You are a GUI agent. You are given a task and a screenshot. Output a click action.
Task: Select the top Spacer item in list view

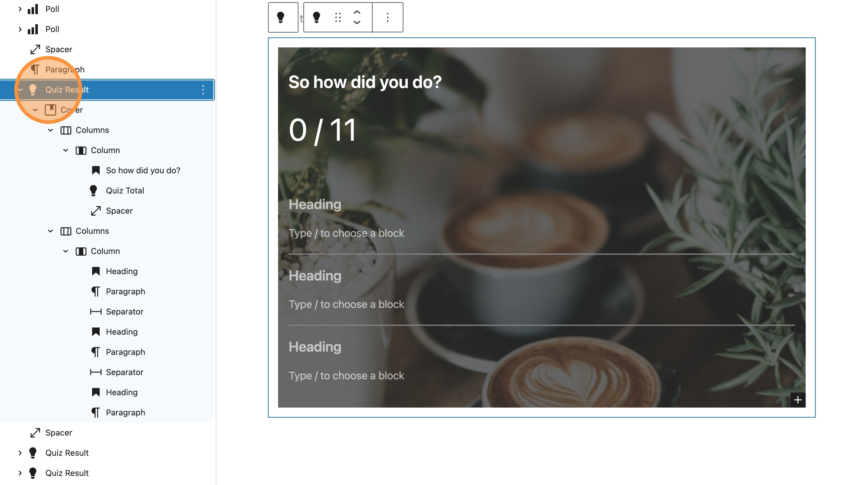(59, 49)
